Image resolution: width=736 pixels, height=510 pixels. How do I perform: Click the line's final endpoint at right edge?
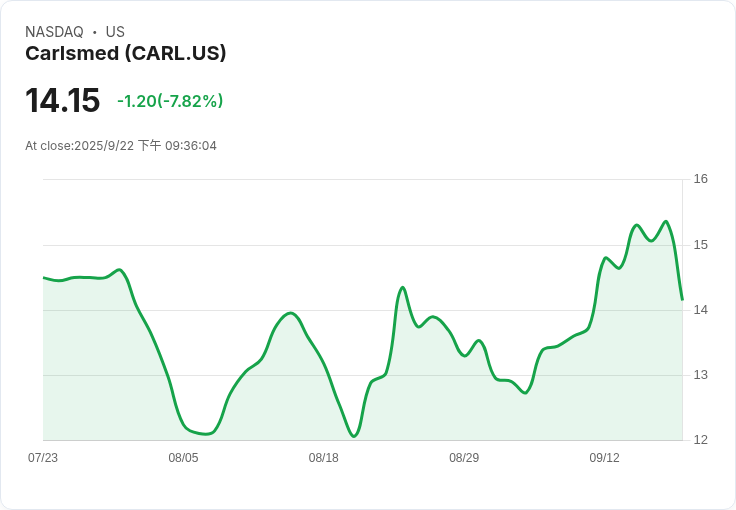tap(682, 299)
